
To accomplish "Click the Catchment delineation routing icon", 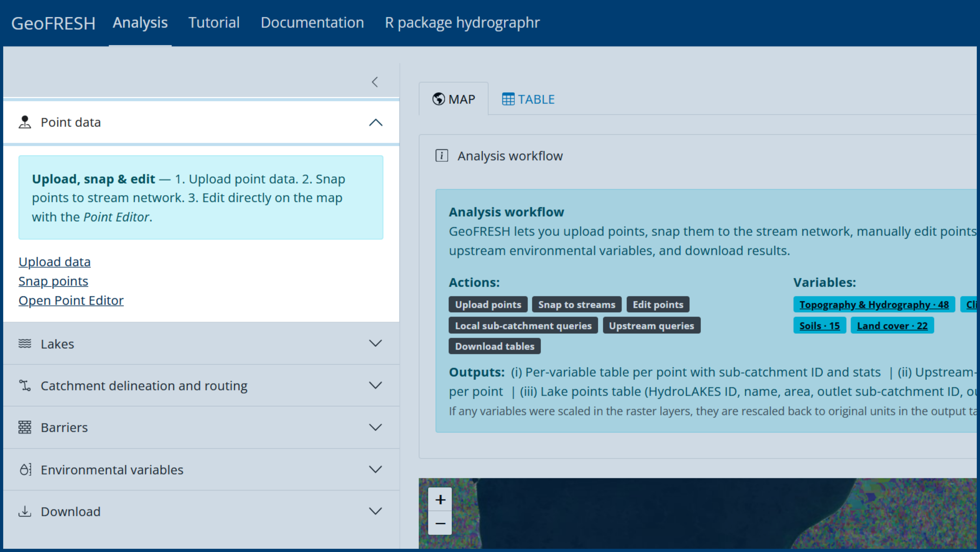I will point(25,385).
